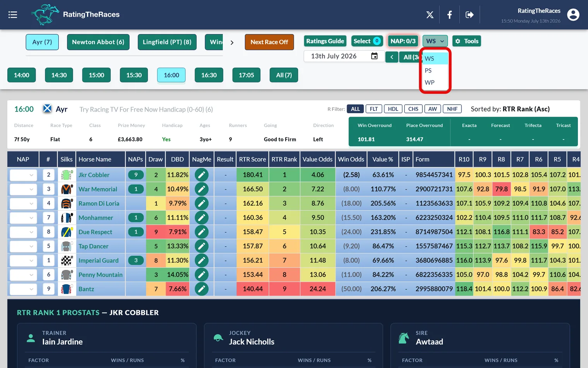
Task: Open the Tools menu button
Action: pyautogui.click(x=467, y=41)
